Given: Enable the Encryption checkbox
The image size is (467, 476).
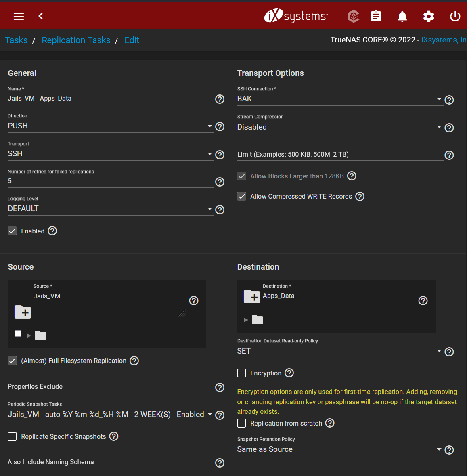Looking at the screenshot, I should [242, 373].
